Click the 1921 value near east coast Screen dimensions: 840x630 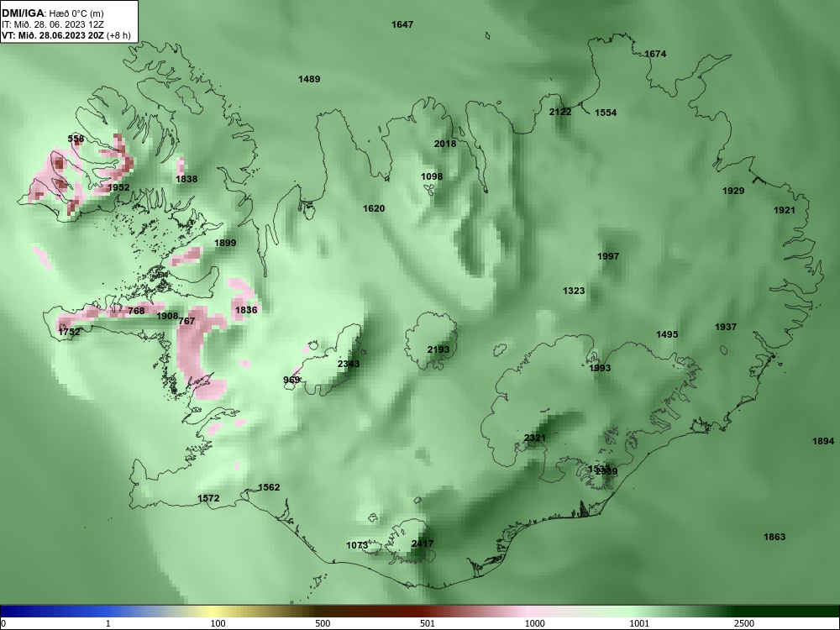(x=785, y=211)
